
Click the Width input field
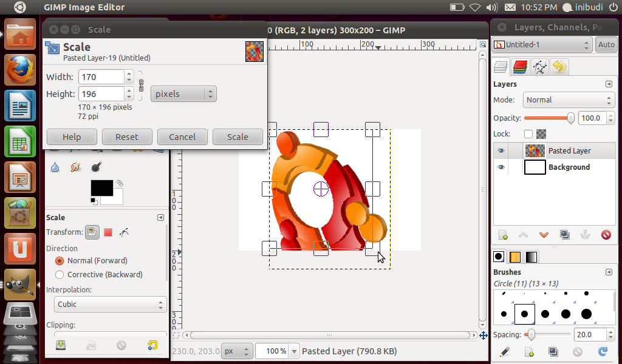coord(101,77)
